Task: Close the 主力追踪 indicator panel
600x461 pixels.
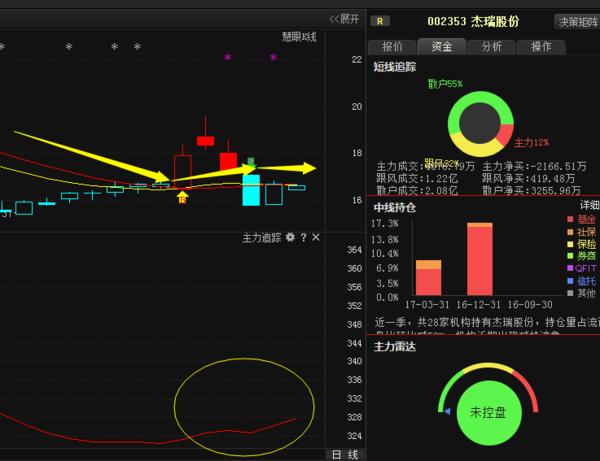Action: (x=315, y=238)
